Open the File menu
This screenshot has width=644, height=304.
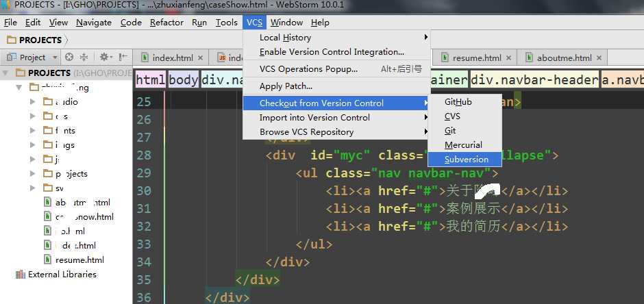click(x=10, y=23)
